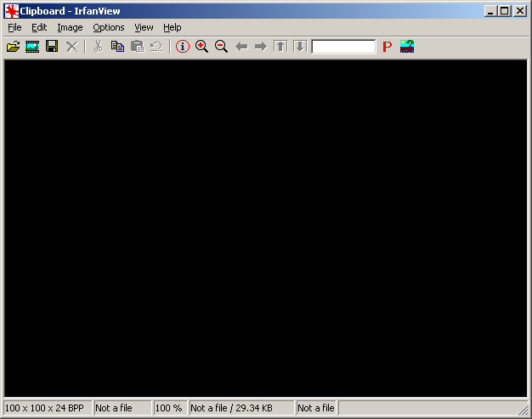Open Properties via red P icon
Viewport: 532px width, 419px height.
pyautogui.click(x=388, y=47)
